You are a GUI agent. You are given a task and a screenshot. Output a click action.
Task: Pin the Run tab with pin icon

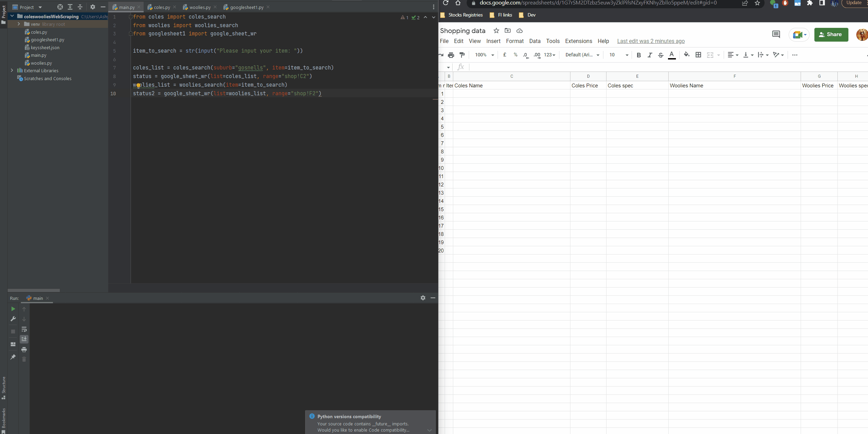[13, 357]
